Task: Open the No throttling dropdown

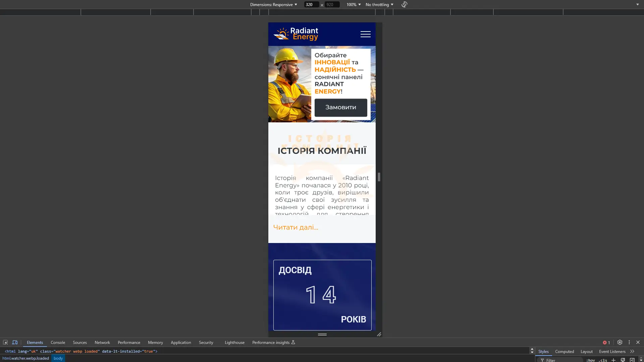Action: (379, 4)
